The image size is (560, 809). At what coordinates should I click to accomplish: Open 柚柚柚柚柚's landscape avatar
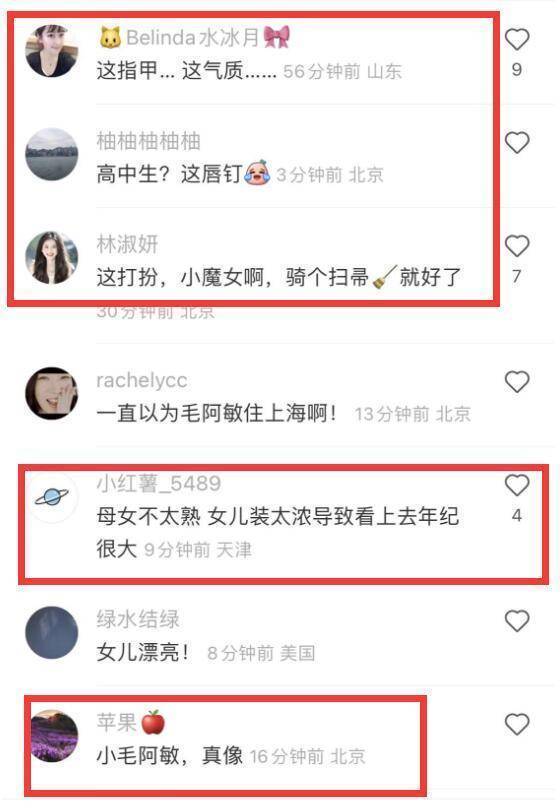coord(52,154)
